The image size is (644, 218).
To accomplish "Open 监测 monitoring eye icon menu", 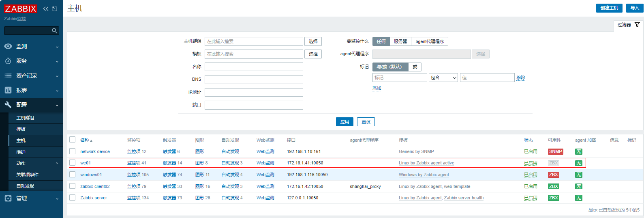I will click(x=8, y=46).
